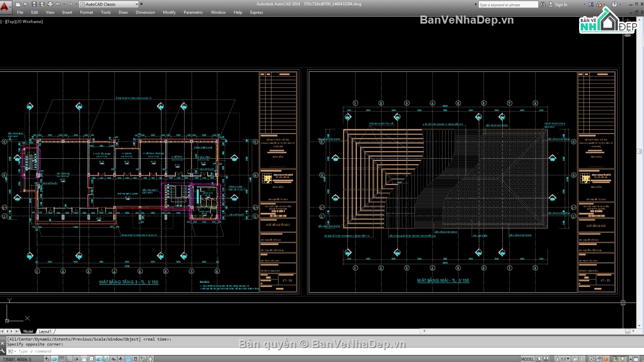Open the Draw menu
This screenshot has width=644, height=362.
(123, 12)
